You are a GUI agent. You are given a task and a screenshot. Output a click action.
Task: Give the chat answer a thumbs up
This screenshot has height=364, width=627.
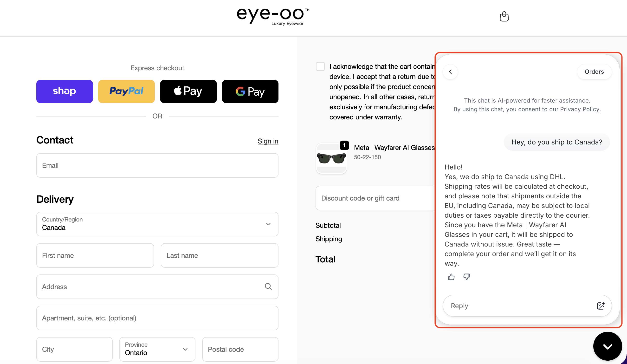[x=451, y=277]
